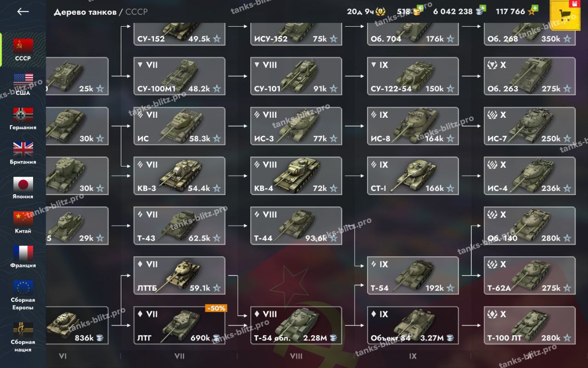Open the discounted ЛТГ tank card

pyautogui.click(x=180, y=325)
